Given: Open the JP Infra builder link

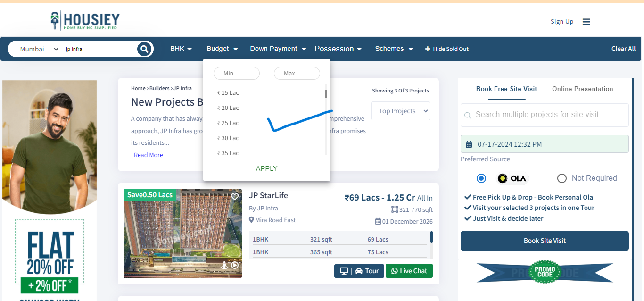Looking at the screenshot, I should pyautogui.click(x=267, y=209).
